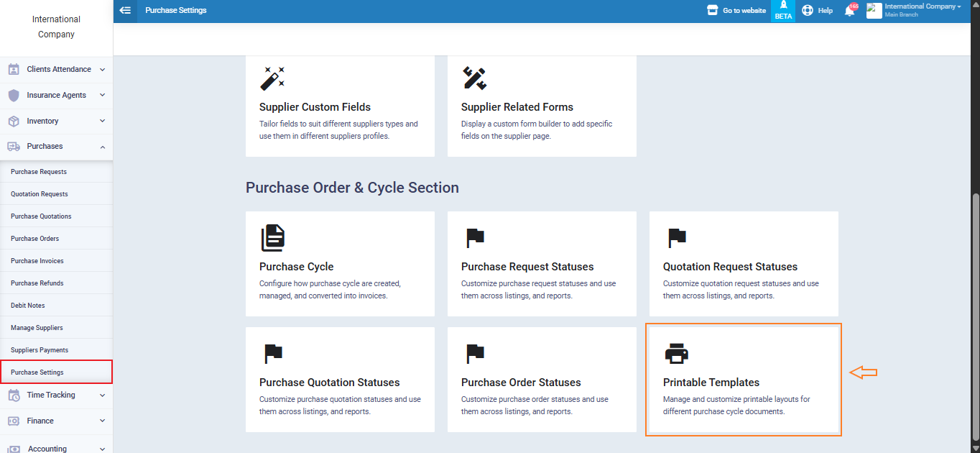Screen dimensions: 980x453
Task: Click the Printable Templates printer icon
Action: [x=676, y=354]
